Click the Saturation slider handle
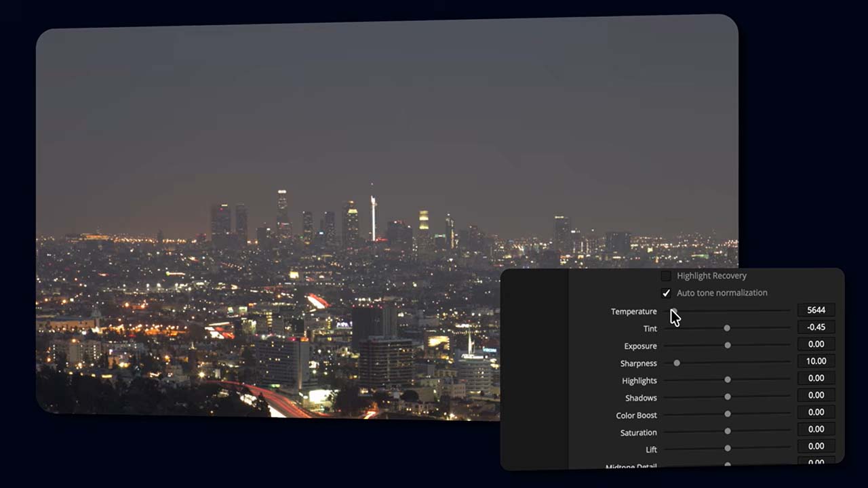 pos(727,431)
